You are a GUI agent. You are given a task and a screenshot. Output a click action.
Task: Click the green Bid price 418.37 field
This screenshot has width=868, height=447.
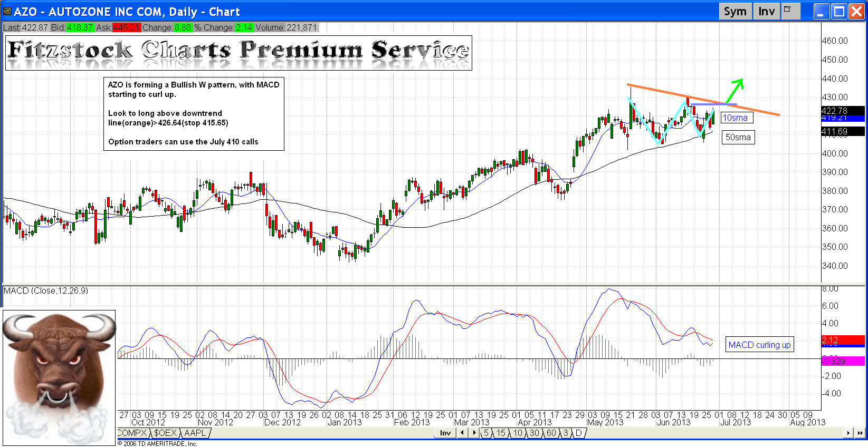tap(80, 27)
